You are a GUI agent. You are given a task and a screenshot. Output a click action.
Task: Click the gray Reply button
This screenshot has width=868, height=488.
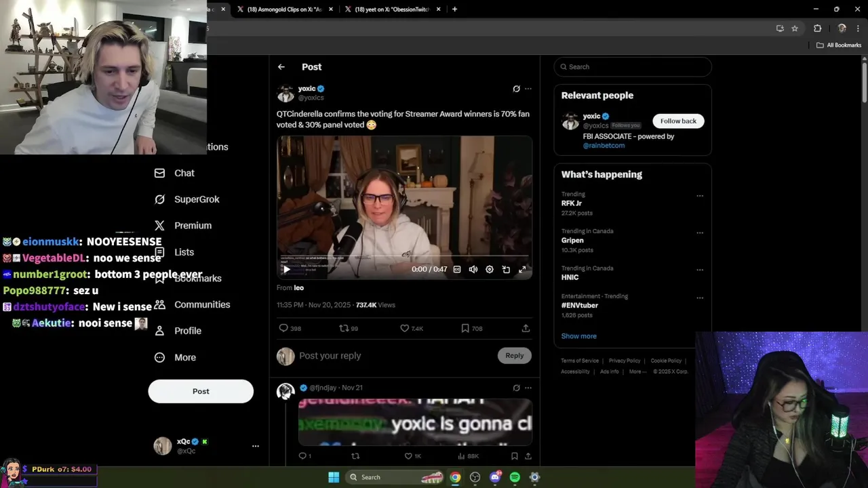(515, 355)
